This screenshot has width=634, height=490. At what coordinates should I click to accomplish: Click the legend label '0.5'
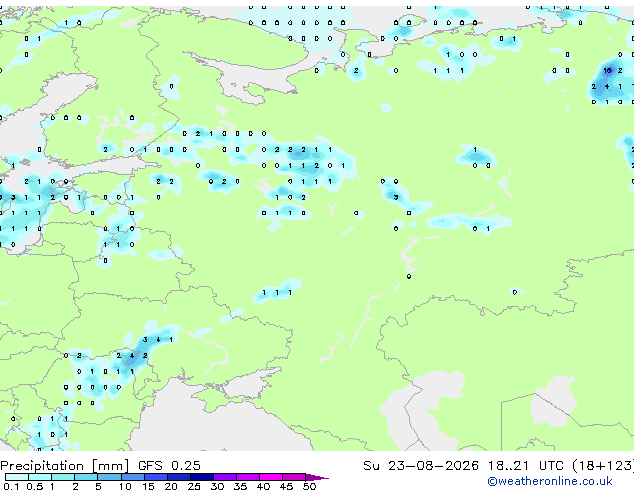click(x=35, y=486)
